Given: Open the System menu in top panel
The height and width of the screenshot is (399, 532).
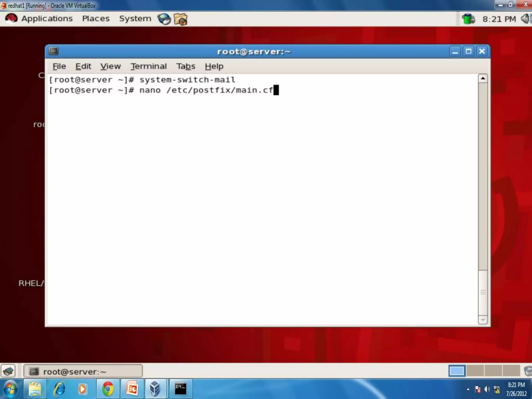Looking at the screenshot, I should pos(135,19).
